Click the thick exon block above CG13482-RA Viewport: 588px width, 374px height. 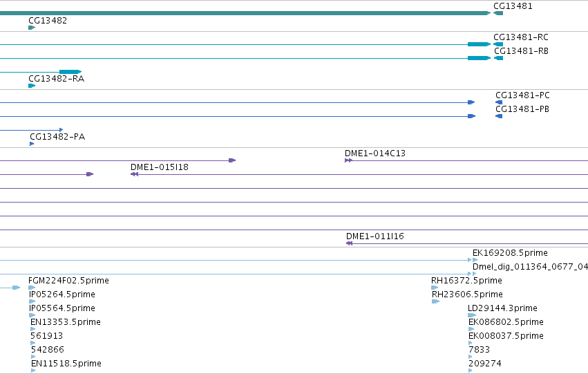(70, 72)
